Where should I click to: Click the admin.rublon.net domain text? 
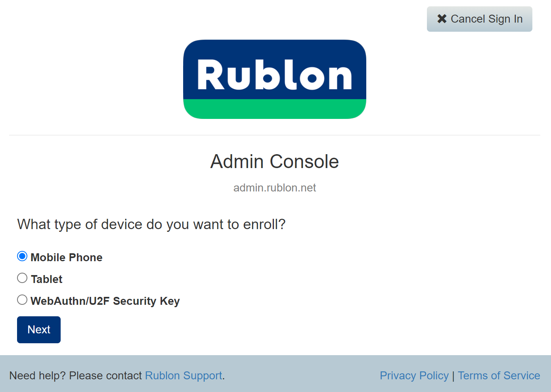[274, 187]
